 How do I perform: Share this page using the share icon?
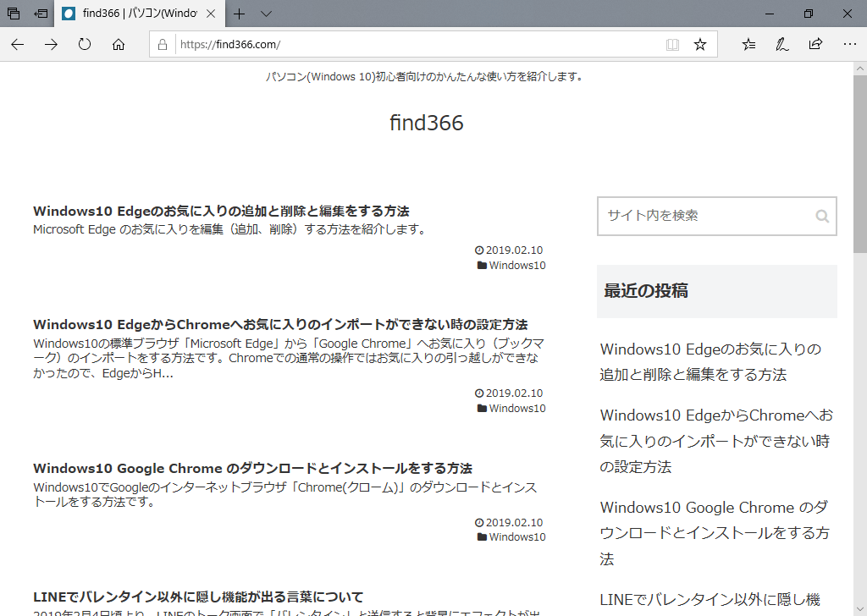coord(815,44)
